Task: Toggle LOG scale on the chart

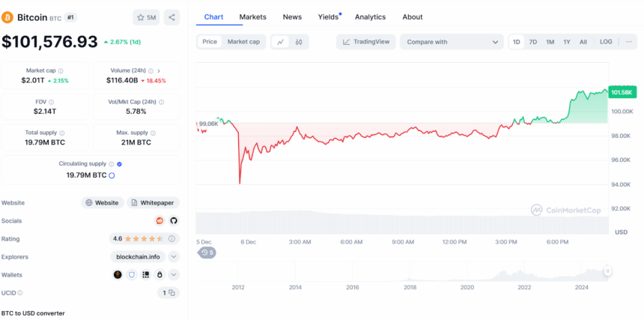Action: 606,42
